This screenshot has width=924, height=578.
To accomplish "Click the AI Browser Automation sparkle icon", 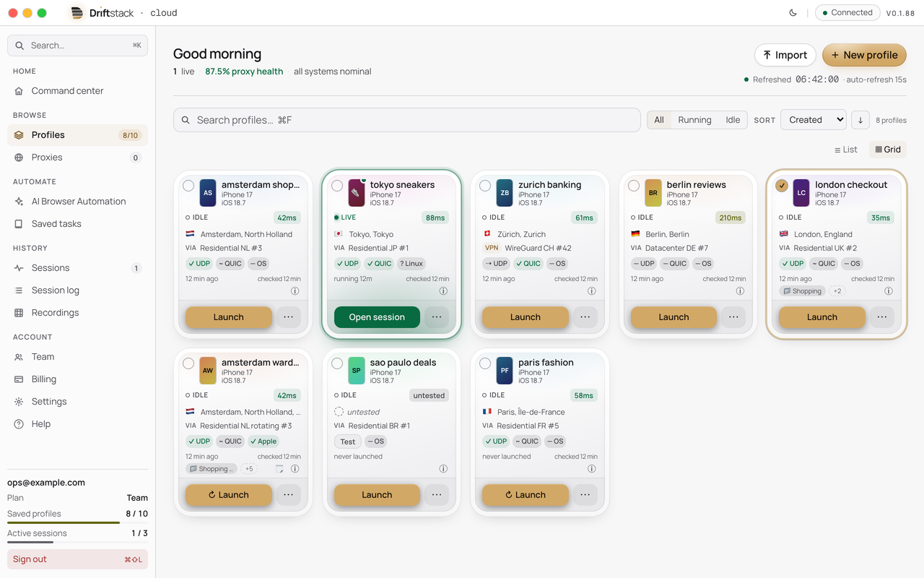I will (x=19, y=202).
